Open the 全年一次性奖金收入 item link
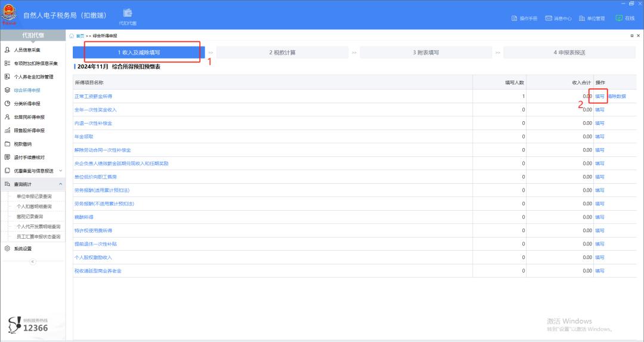The height and width of the screenshot is (342, 644). 95,110
